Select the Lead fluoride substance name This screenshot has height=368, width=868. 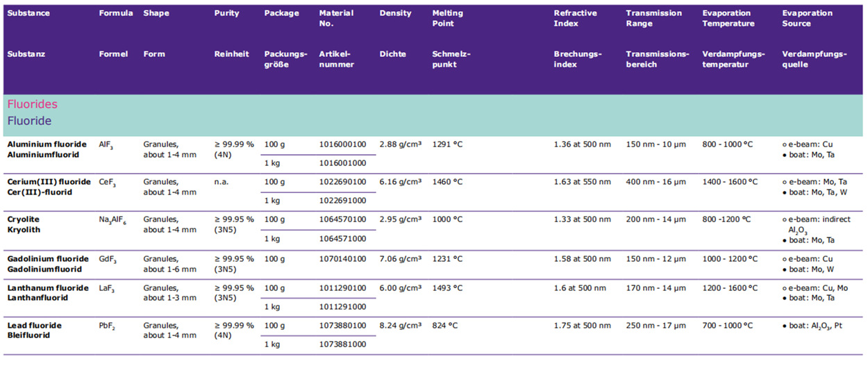point(35,326)
